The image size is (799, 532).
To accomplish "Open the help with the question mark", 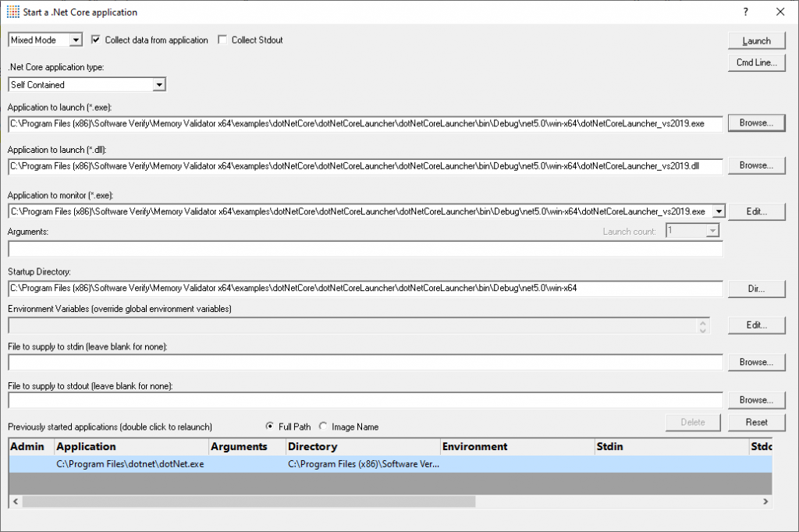I will 745,12.
